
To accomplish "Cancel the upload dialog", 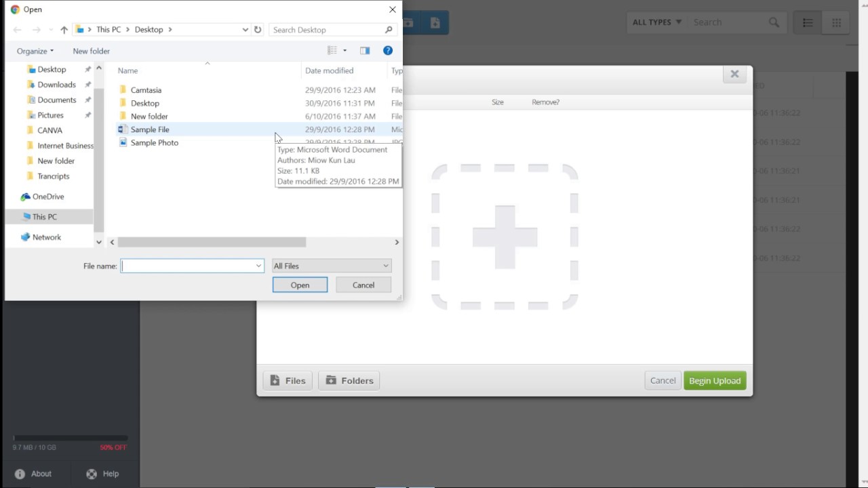I will 663,381.
